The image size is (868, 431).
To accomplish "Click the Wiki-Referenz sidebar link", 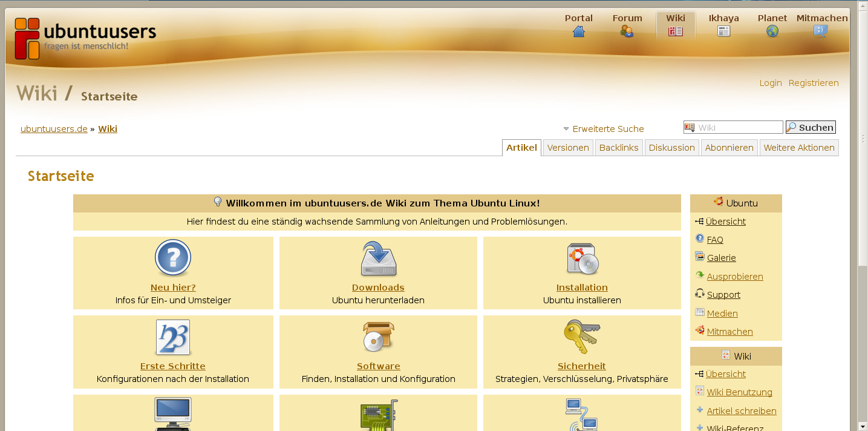I will coord(736,428).
